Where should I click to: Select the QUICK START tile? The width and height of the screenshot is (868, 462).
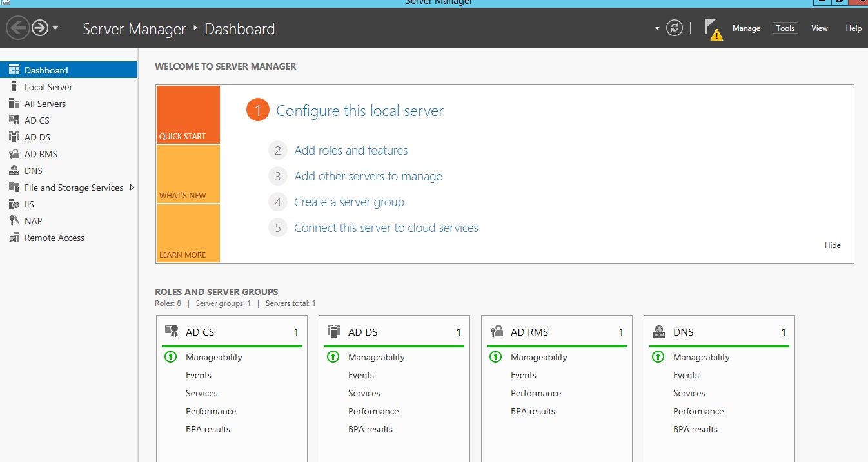point(188,115)
